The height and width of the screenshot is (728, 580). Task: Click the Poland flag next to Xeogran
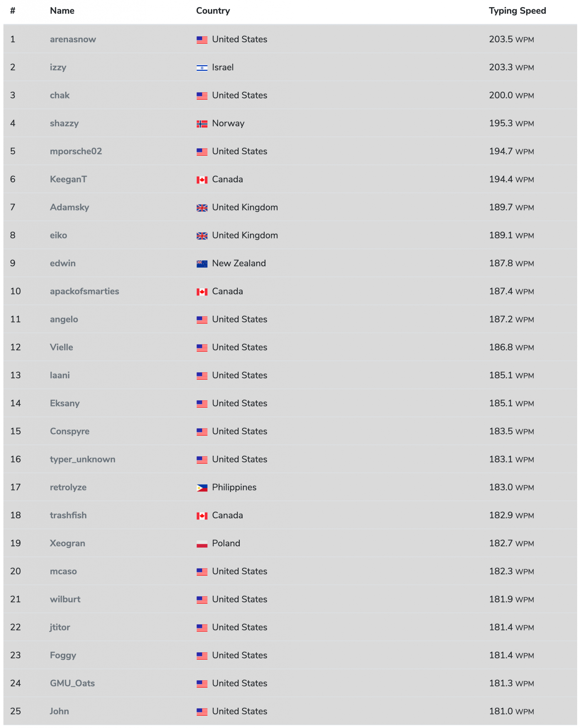coord(202,543)
